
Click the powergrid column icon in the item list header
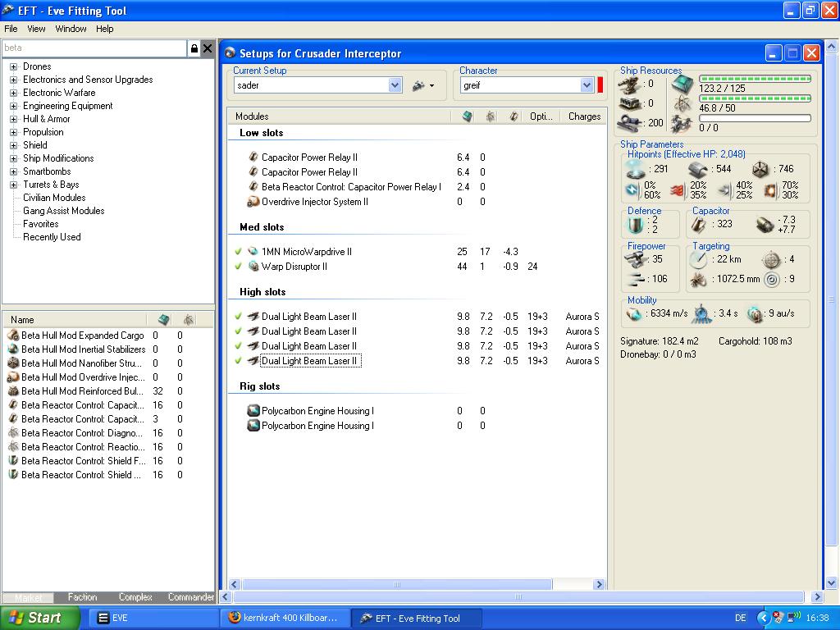click(x=188, y=320)
